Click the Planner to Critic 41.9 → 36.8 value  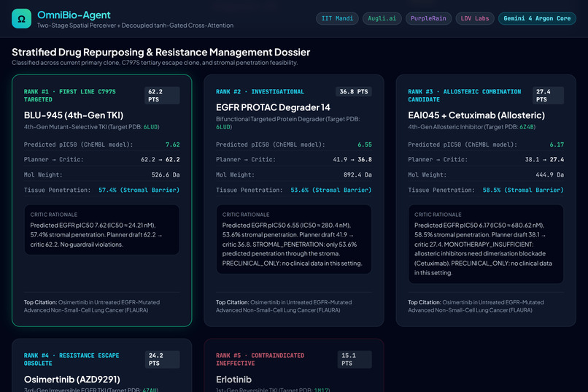point(352,159)
